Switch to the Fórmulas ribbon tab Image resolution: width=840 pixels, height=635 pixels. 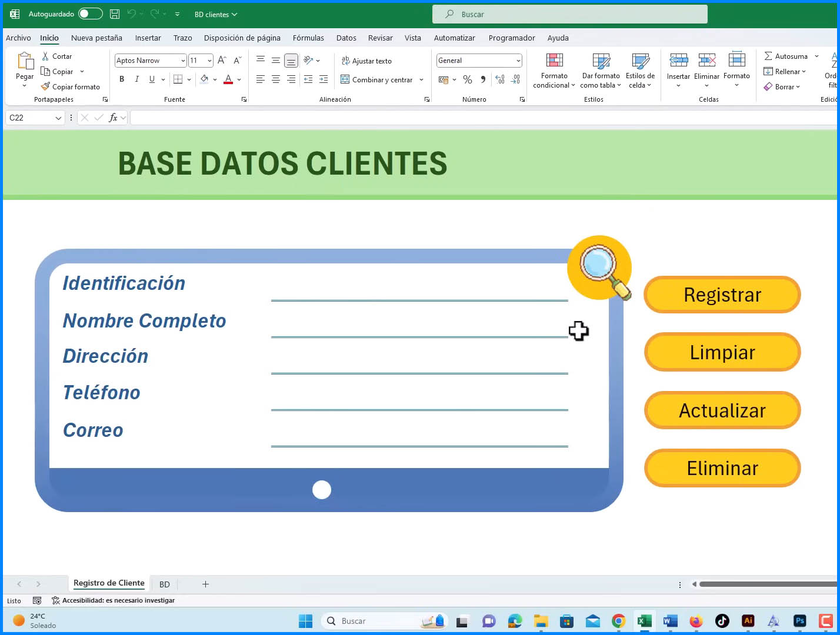(308, 38)
